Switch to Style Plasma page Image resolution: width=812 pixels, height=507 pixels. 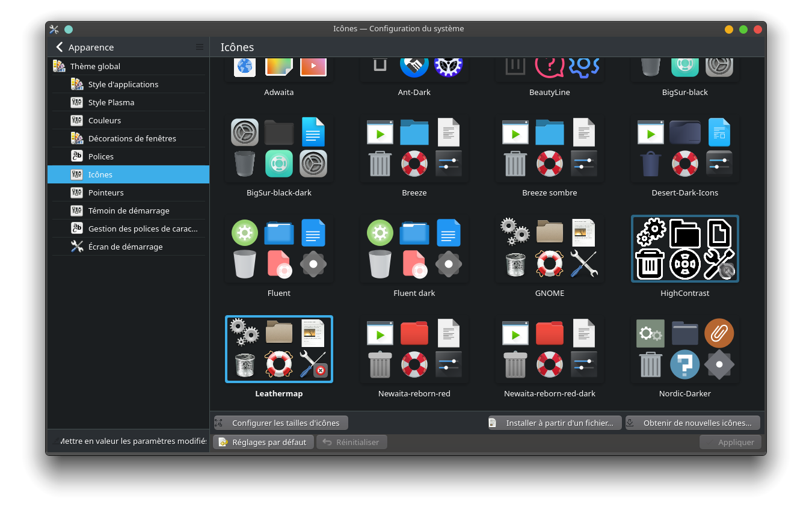tap(129, 102)
